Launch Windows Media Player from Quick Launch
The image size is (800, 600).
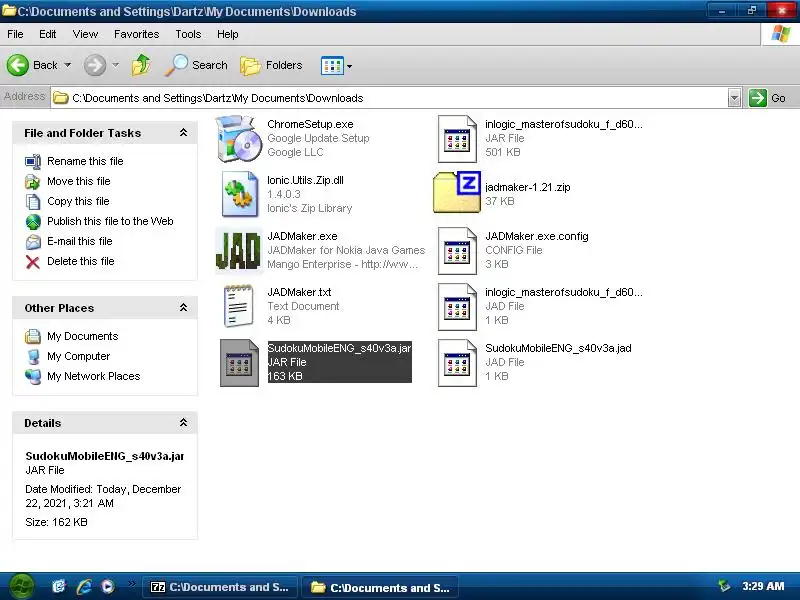point(108,587)
